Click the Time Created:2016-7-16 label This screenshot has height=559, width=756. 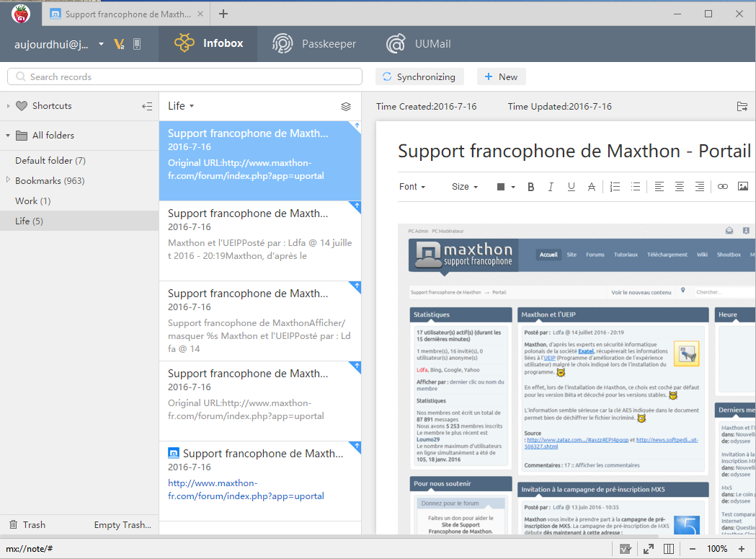[426, 107]
